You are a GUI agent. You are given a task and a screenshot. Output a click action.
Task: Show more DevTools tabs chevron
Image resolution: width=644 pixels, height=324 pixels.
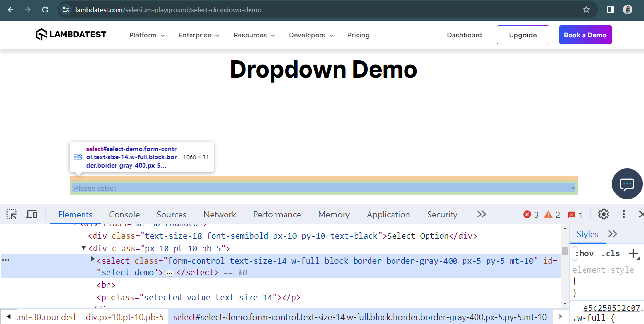(481, 214)
